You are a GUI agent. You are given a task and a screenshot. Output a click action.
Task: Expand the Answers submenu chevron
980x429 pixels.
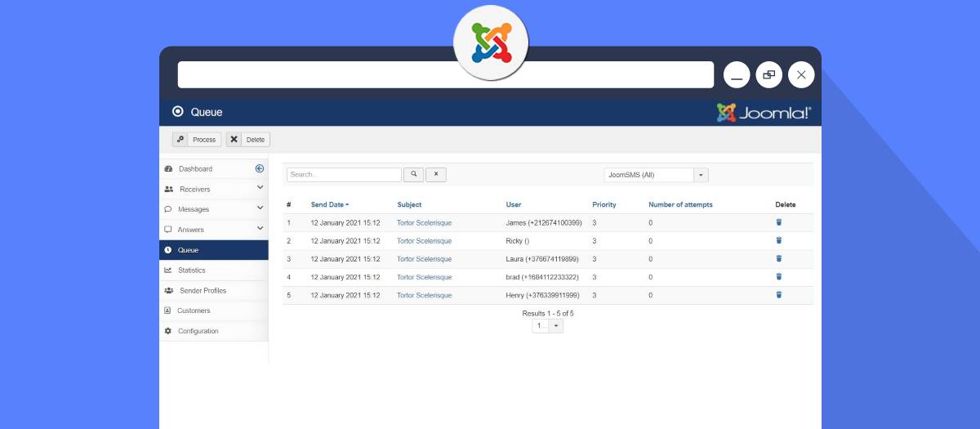coord(260,229)
